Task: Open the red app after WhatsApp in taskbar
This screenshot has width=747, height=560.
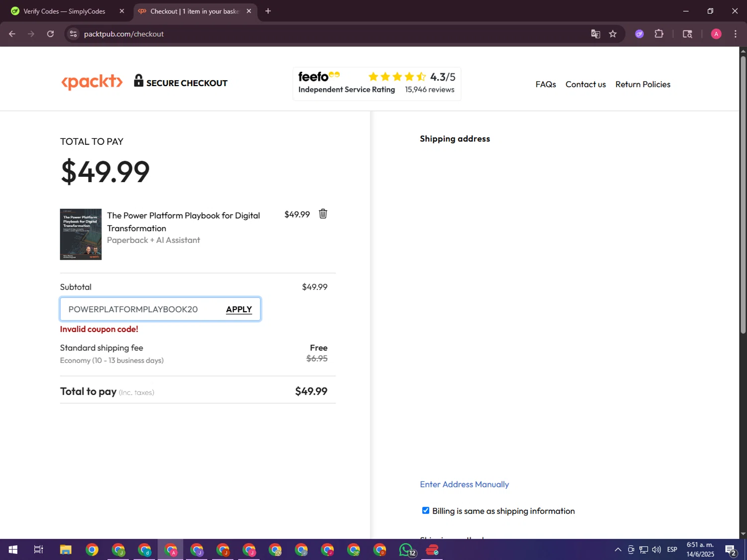Action: pyautogui.click(x=432, y=550)
